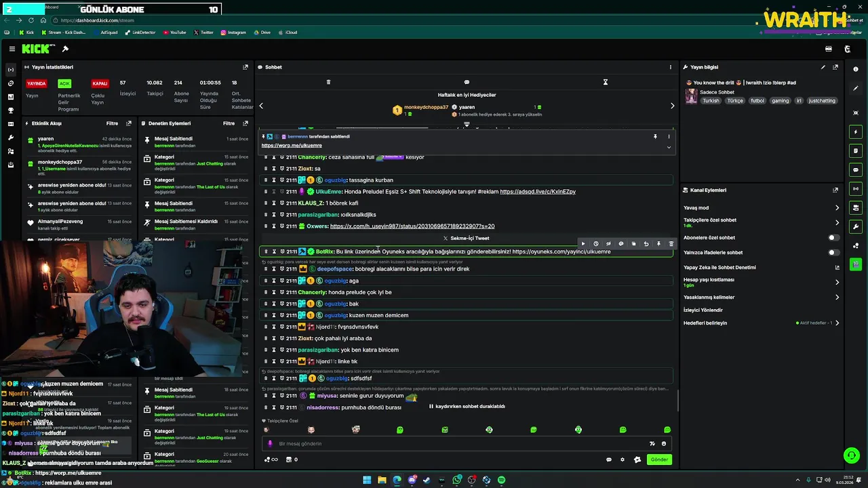Open the iCloud bookmark
Viewport: 868px width, 488px height.
coord(288,33)
